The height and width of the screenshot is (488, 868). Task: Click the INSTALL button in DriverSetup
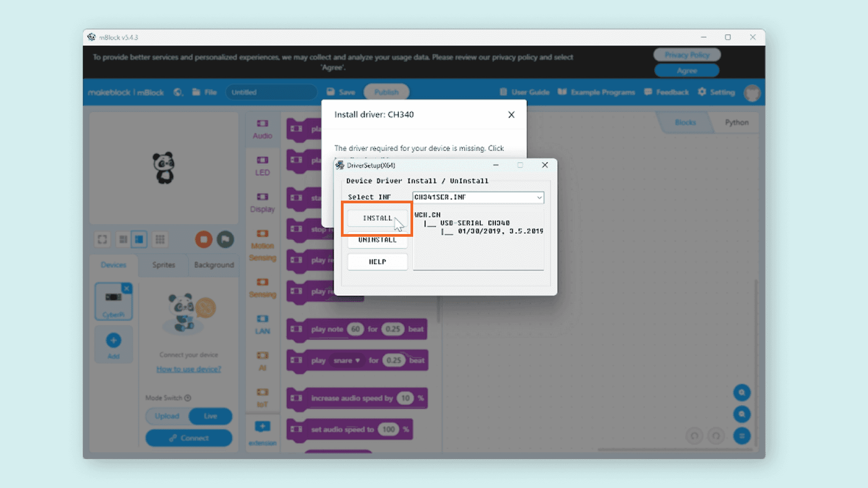click(x=377, y=218)
